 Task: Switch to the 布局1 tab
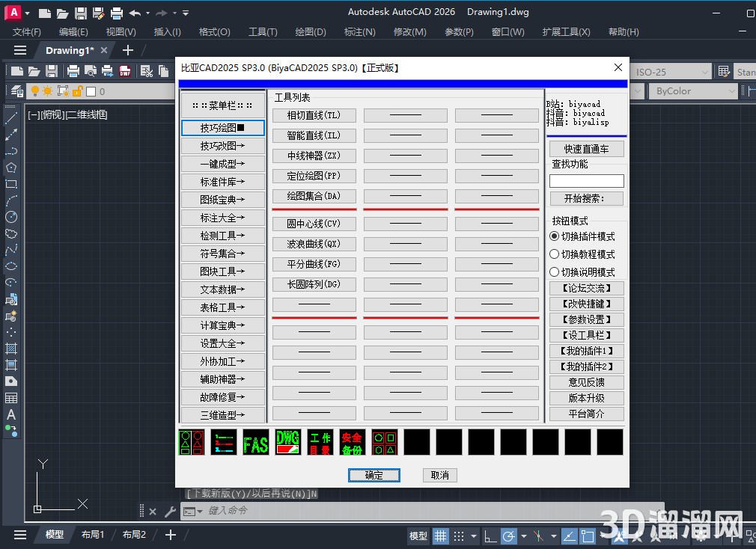click(93, 535)
